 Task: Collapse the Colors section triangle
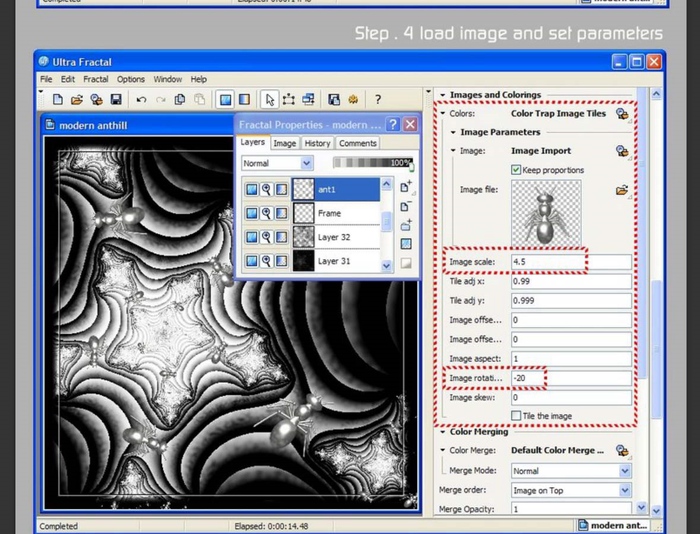443,113
